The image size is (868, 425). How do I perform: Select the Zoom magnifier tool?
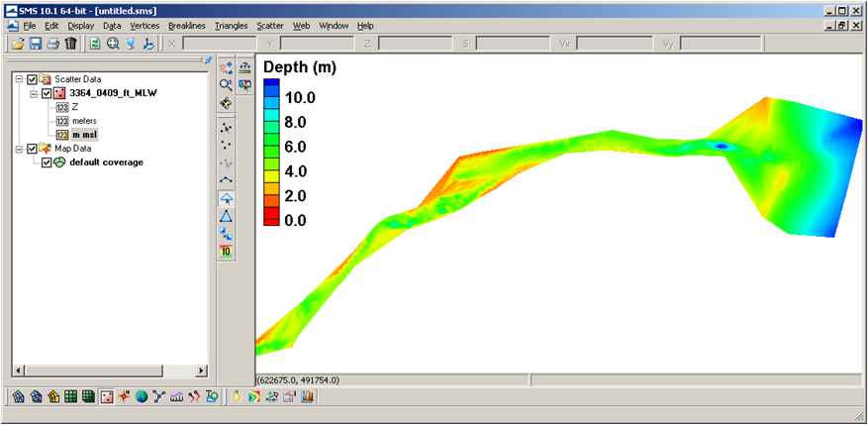(226, 85)
